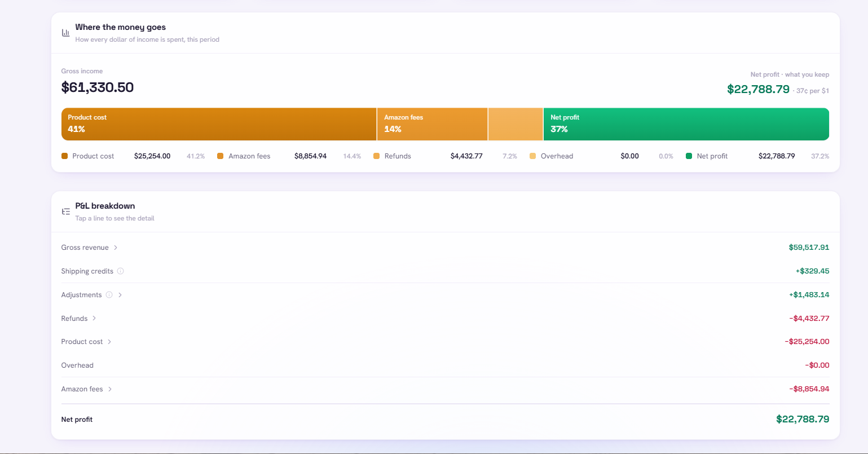Click the $59,517.91 gross revenue amount
This screenshot has width=868, height=454.
pos(809,248)
